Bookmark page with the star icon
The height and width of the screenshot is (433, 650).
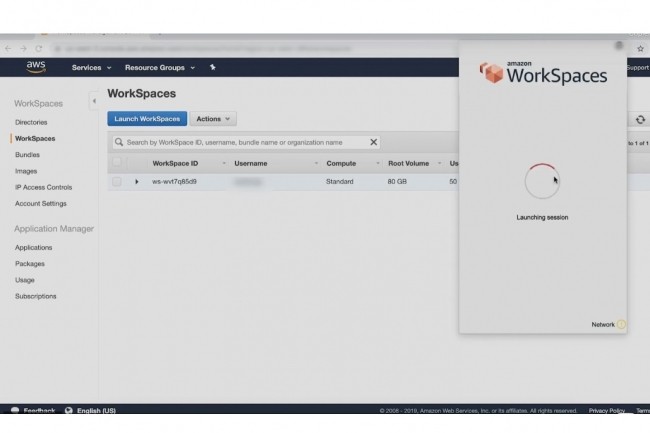[640, 49]
